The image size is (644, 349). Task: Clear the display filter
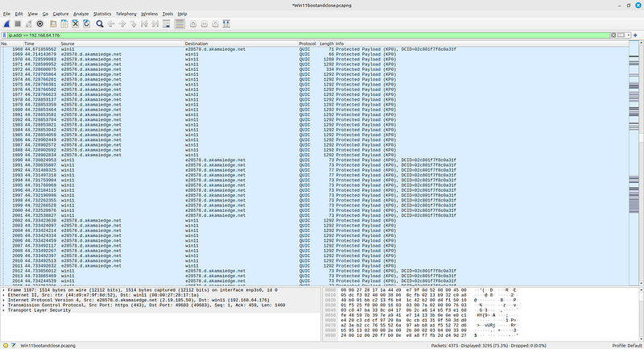pyautogui.click(x=613, y=35)
